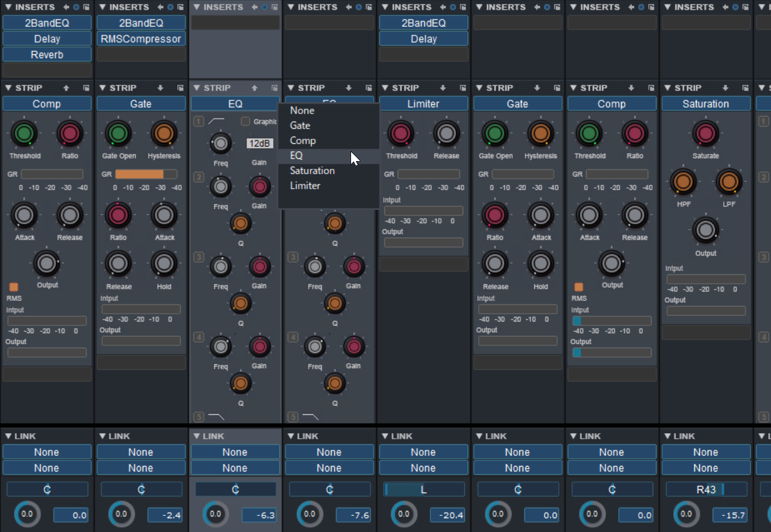Toggle EQ band 4 in the highlighted EQ strip
This screenshot has height=532, width=771.
[x=198, y=337]
